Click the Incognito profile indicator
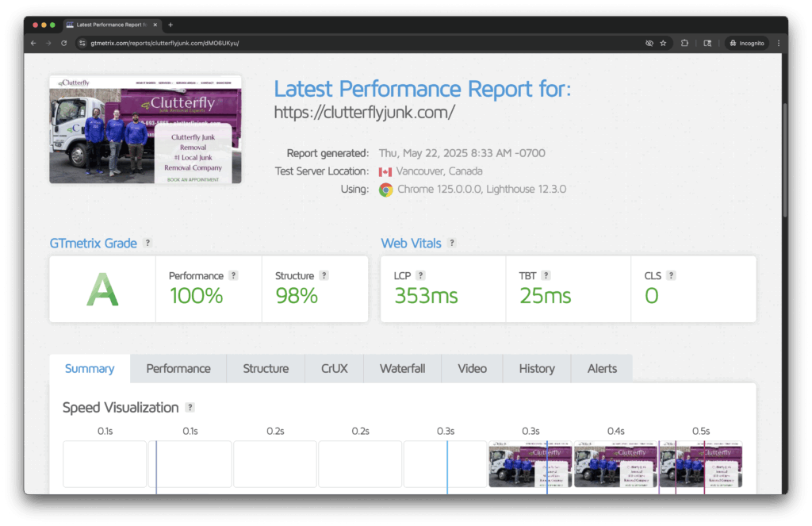 [x=747, y=44]
